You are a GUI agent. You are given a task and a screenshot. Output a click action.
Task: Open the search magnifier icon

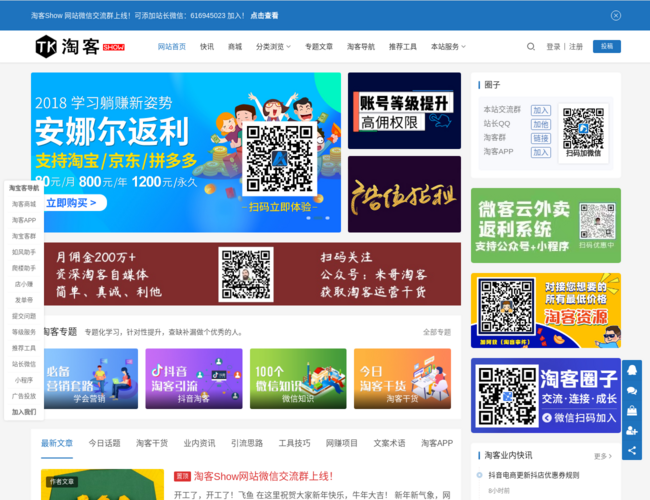click(531, 46)
